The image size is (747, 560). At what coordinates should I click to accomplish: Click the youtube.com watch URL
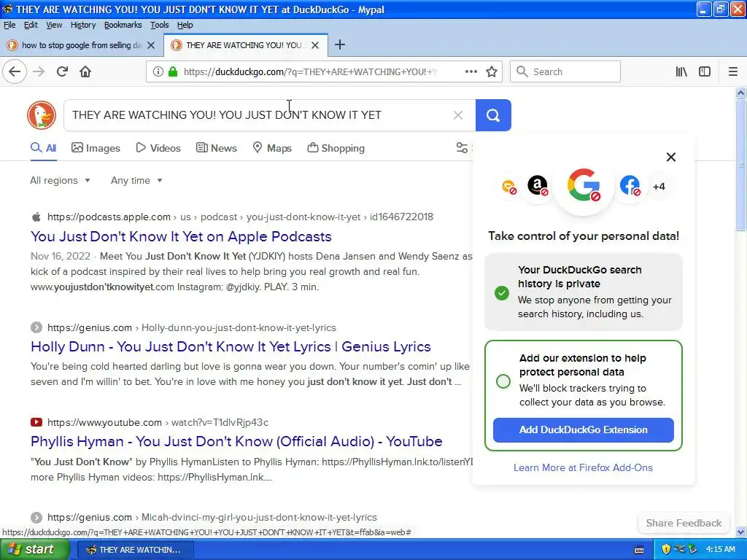point(158,422)
